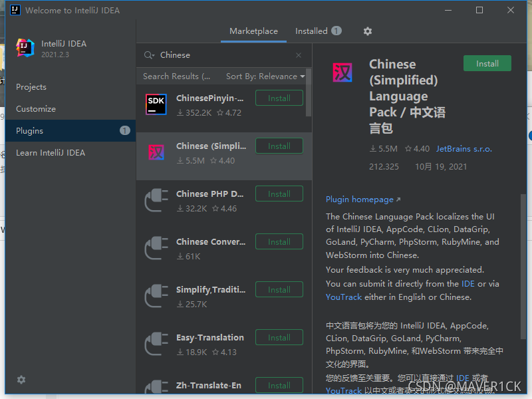Select the ChinesePinyin-... plugin name

(209, 98)
